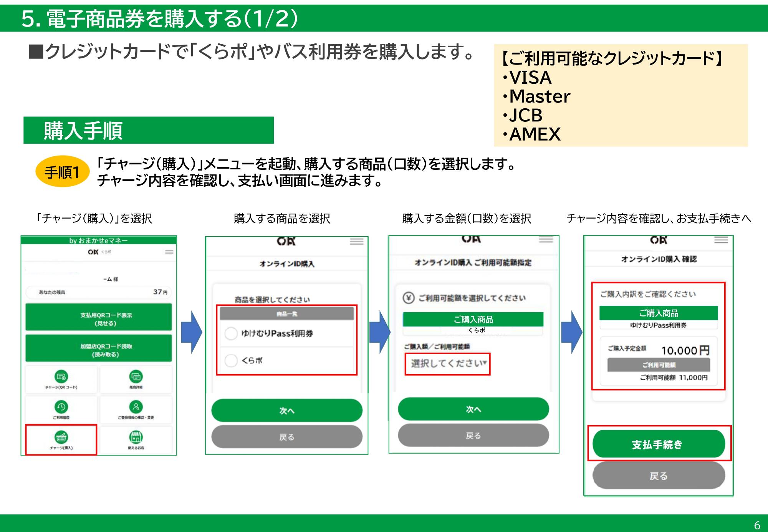Click the yen circle icon

409,298
